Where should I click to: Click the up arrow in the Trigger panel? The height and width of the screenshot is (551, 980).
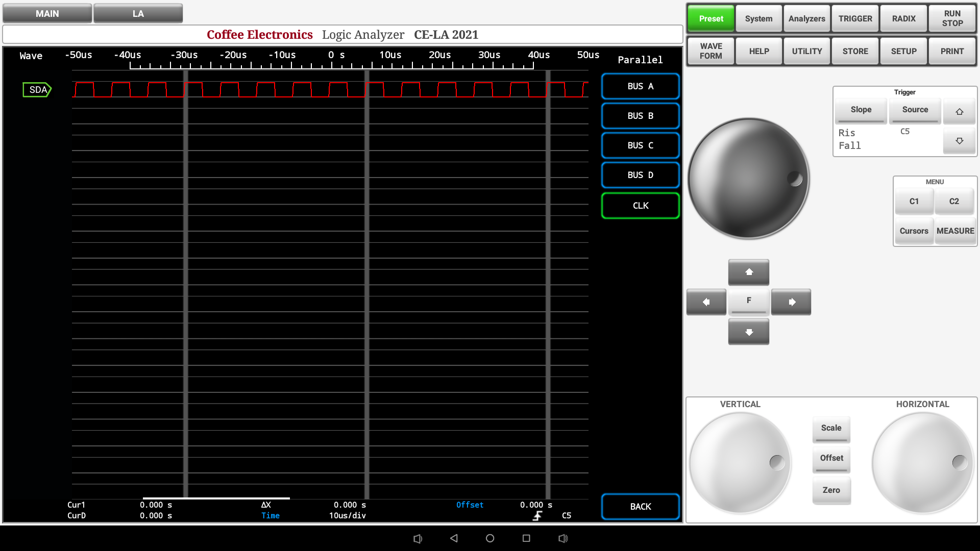(x=959, y=111)
